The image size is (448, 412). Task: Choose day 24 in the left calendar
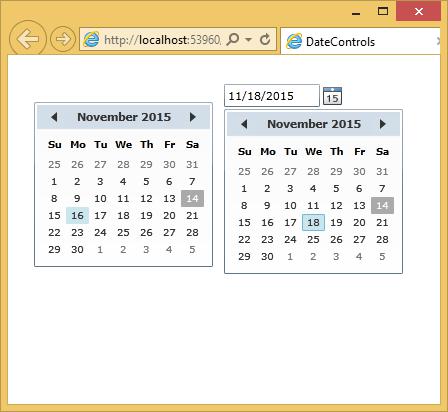coord(100,232)
